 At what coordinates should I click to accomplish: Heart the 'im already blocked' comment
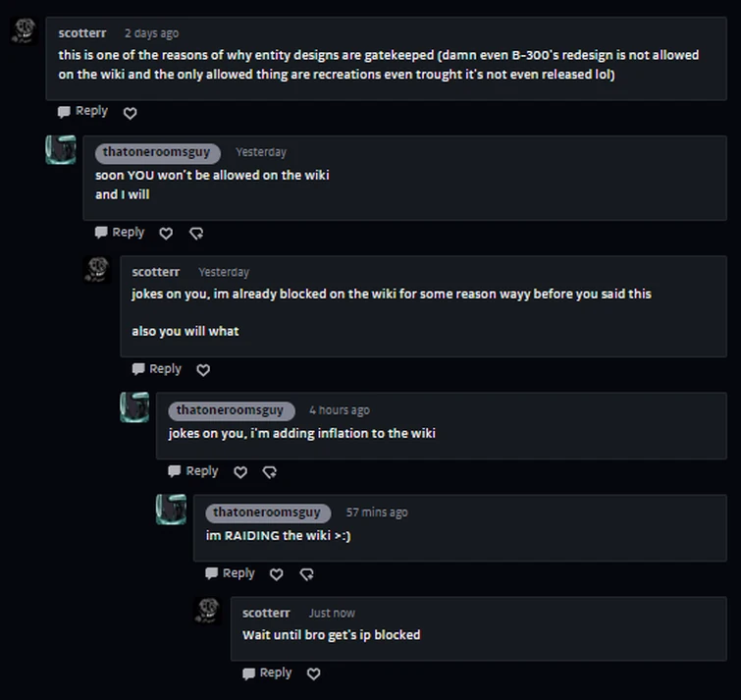[x=203, y=370]
